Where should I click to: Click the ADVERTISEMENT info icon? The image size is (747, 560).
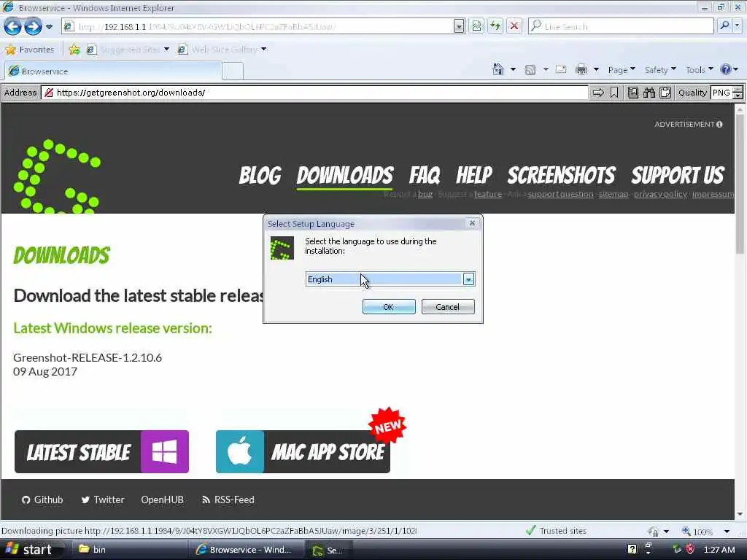(x=719, y=124)
